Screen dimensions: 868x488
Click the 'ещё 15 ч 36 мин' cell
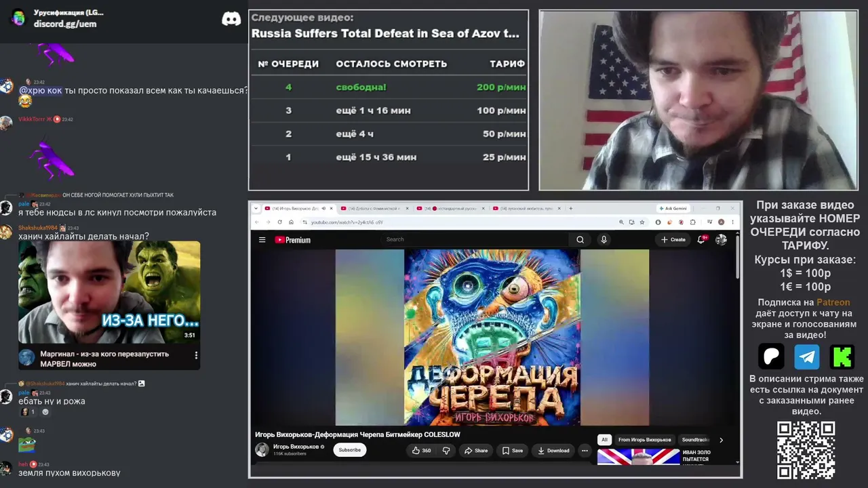pos(376,157)
